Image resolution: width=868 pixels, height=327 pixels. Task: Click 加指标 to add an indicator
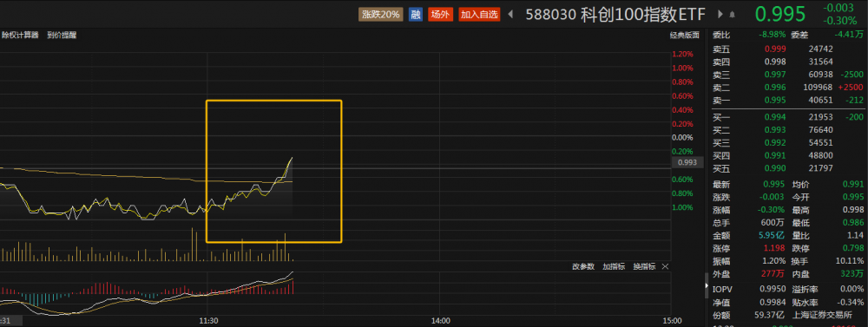[x=614, y=266]
